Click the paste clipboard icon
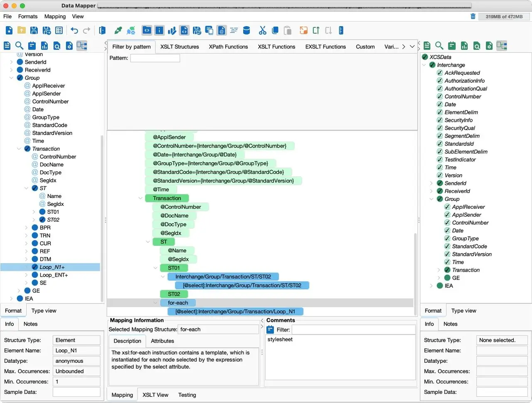This screenshot has width=532, height=403. tap(287, 30)
